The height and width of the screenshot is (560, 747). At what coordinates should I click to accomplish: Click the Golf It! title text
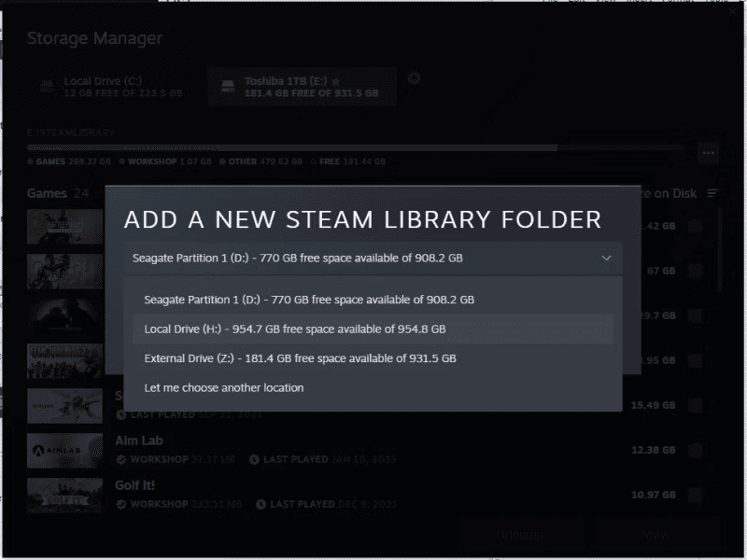(134, 485)
